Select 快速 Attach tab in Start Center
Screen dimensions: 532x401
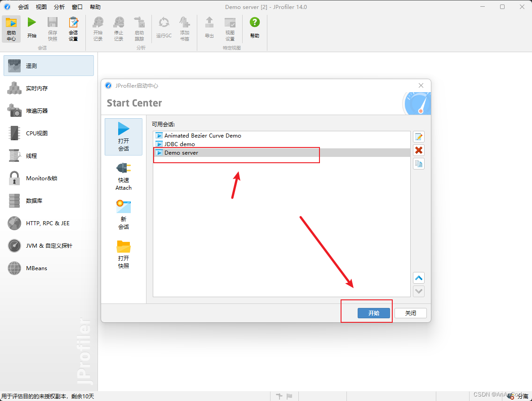click(x=124, y=176)
